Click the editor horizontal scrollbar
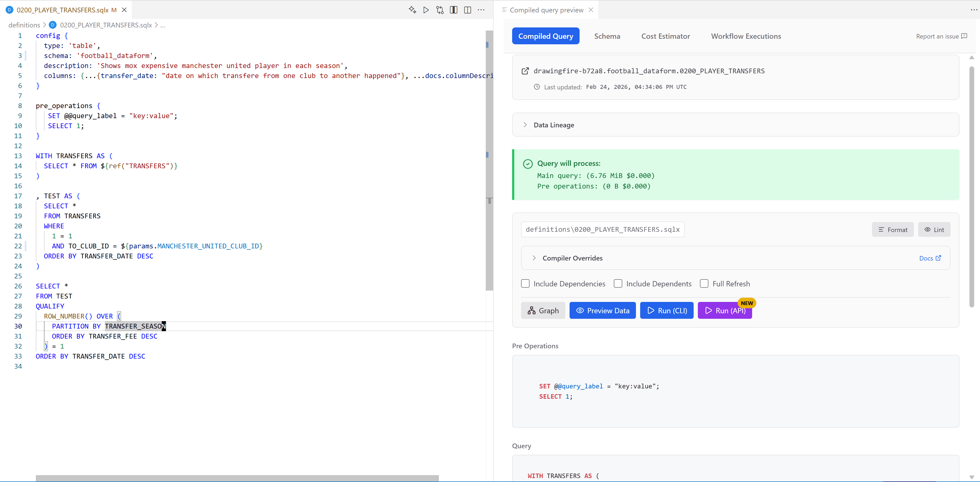Viewport: 980px width, 482px height. [x=237, y=478]
